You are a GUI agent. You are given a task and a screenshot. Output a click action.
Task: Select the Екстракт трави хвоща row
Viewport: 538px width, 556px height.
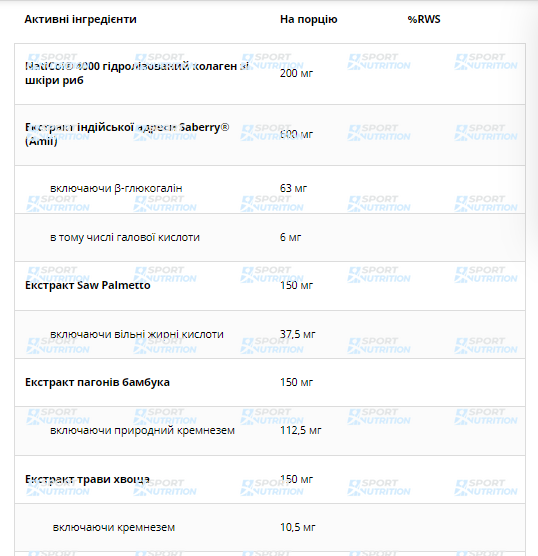tap(270, 480)
